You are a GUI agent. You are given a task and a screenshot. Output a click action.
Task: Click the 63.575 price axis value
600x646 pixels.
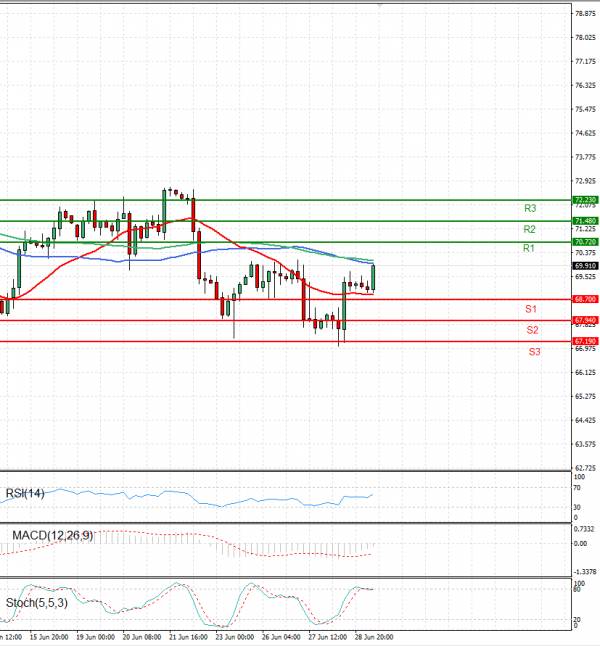(x=585, y=444)
